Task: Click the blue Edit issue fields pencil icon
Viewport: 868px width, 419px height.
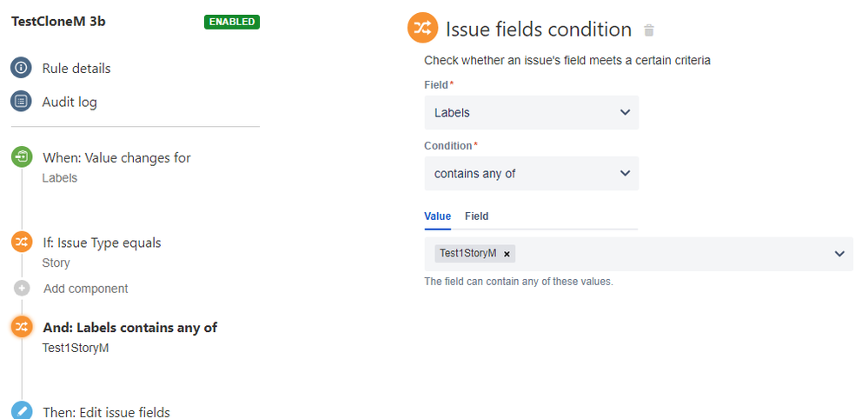Action: [21, 410]
